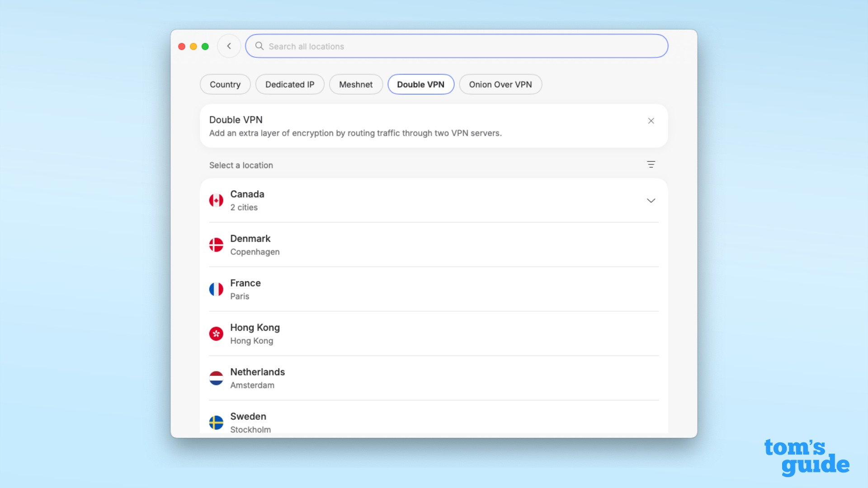Toggle the Double VPN filter pill

420,84
